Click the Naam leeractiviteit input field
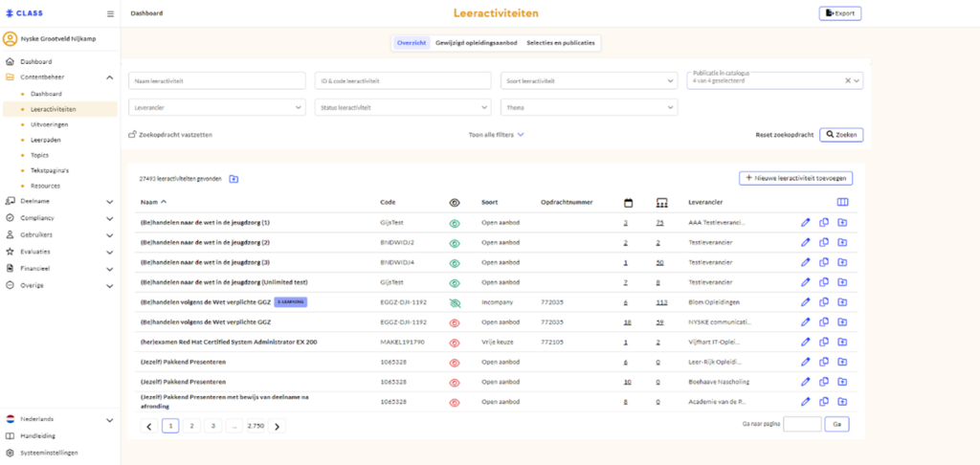The image size is (980, 465). click(217, 81)
